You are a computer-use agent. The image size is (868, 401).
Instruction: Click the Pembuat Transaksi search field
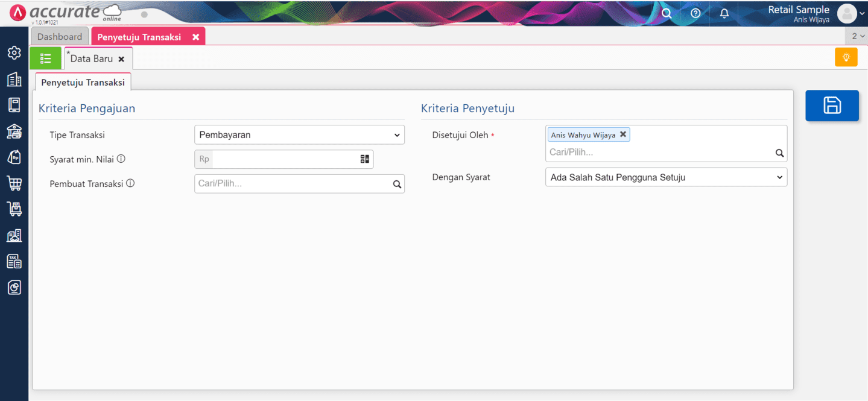click(x=294, y=184)
